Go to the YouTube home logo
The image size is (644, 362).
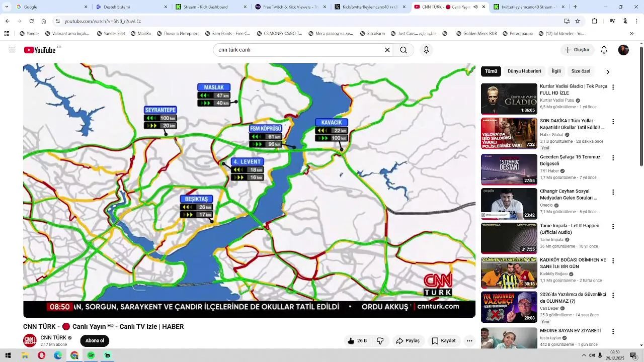[x=40, y=50]
